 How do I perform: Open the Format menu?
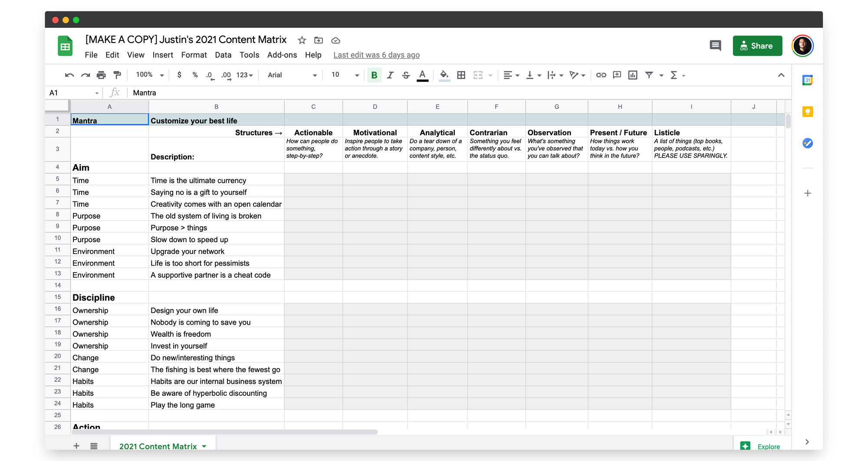(x=194, y=55)
